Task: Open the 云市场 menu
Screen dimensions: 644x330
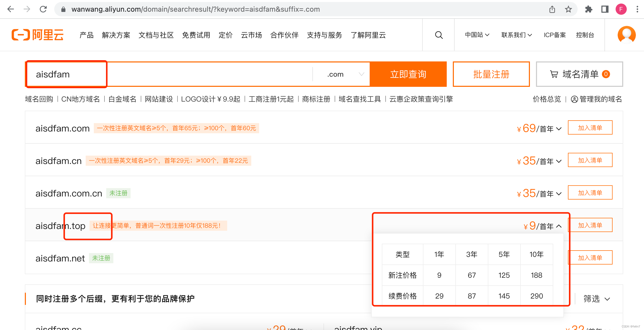Action: [252, 35]
